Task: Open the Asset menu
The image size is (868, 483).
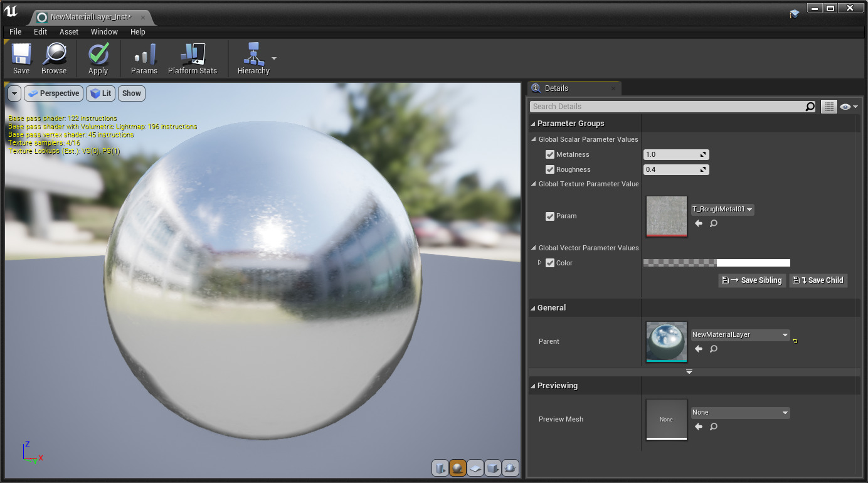Action: pos(69,32)
